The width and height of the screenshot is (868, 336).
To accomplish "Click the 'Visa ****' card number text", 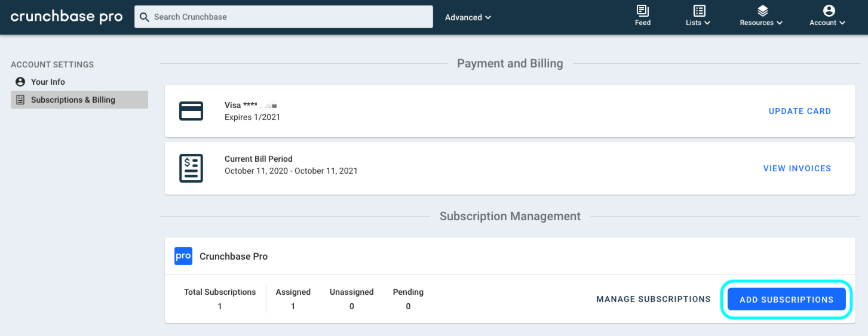I will [x=251, y=105].
